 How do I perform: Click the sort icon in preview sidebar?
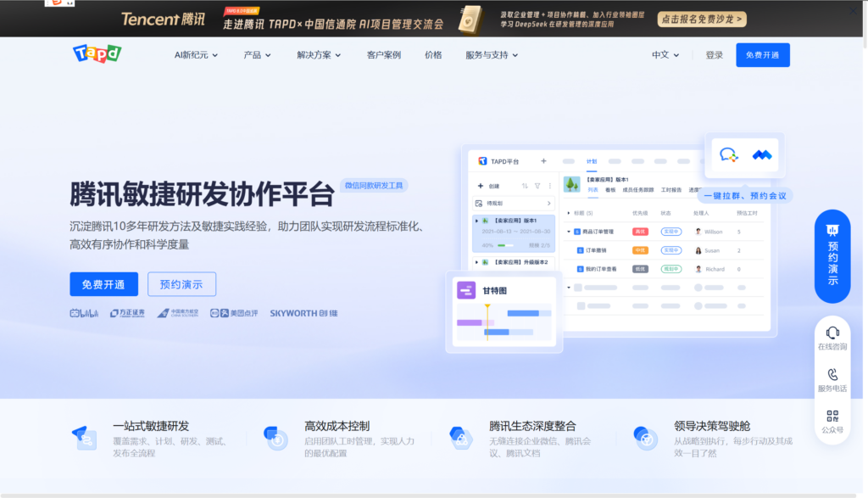tap(525, 186)
